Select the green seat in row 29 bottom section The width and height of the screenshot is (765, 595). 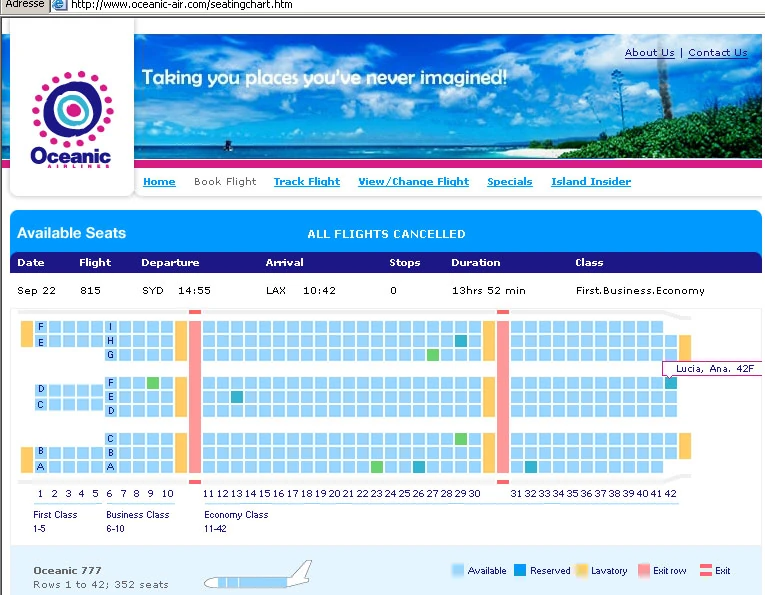[x=461, y=438]
